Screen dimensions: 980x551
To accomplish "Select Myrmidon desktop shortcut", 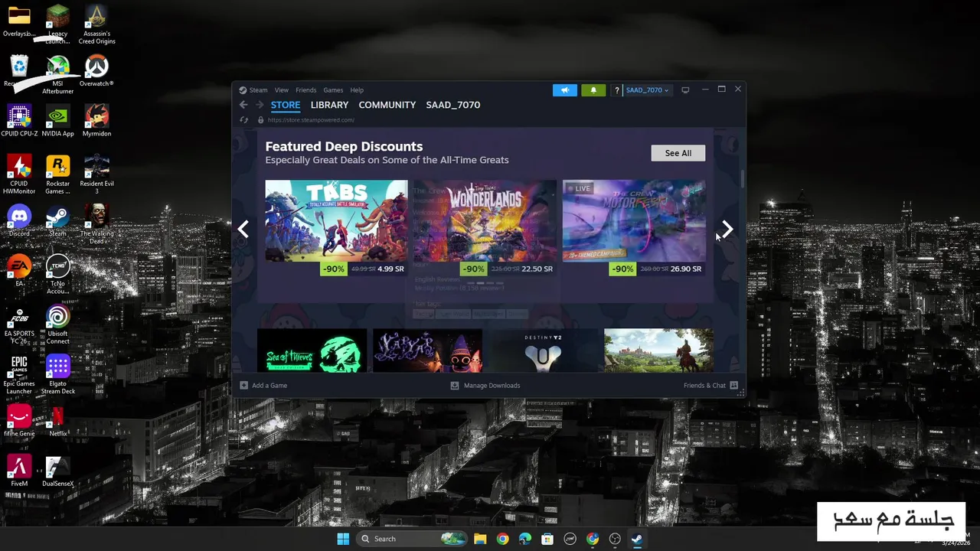I will (96, 122).
